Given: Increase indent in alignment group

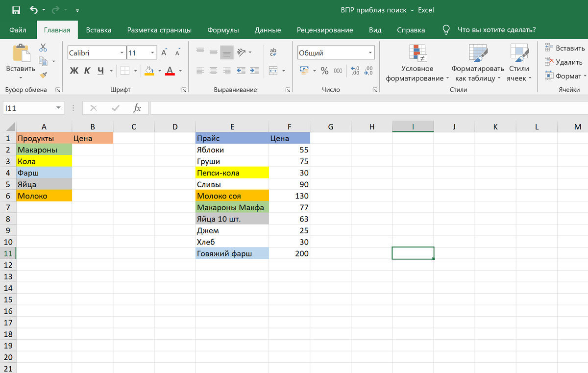Looking at the screenshot, I should [254, 71].
